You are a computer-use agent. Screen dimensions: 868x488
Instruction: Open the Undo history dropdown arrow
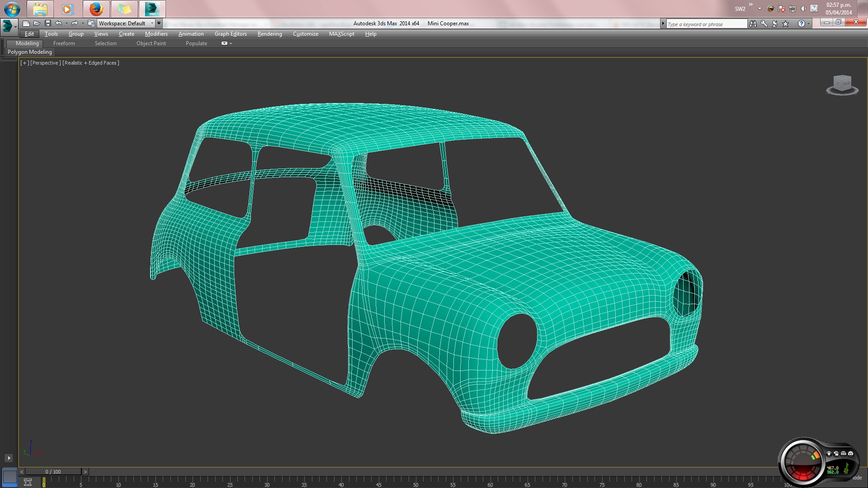pos(66,23)
